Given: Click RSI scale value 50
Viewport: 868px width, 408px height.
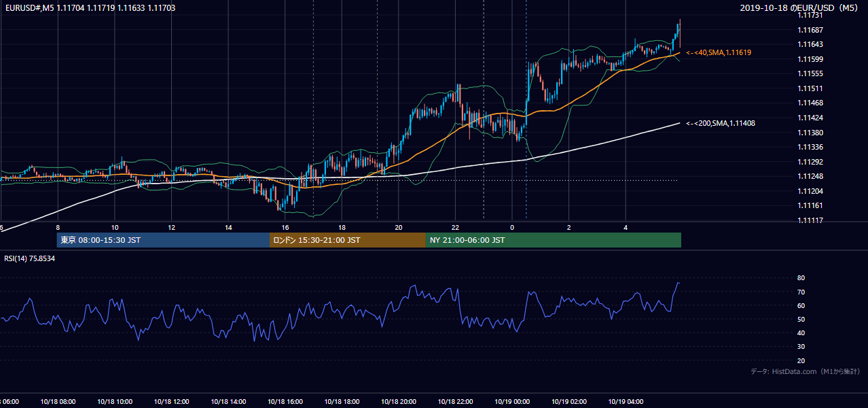Looking at the screenshot, I should point(801,319).
